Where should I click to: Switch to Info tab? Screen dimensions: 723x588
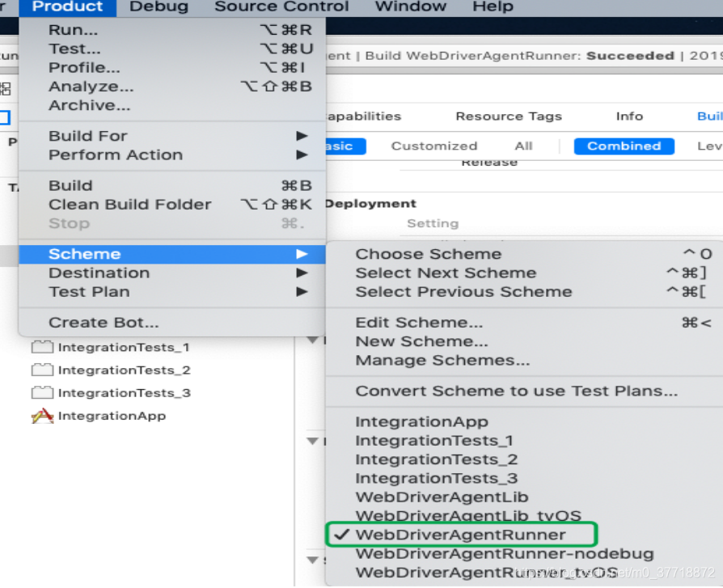629,116
